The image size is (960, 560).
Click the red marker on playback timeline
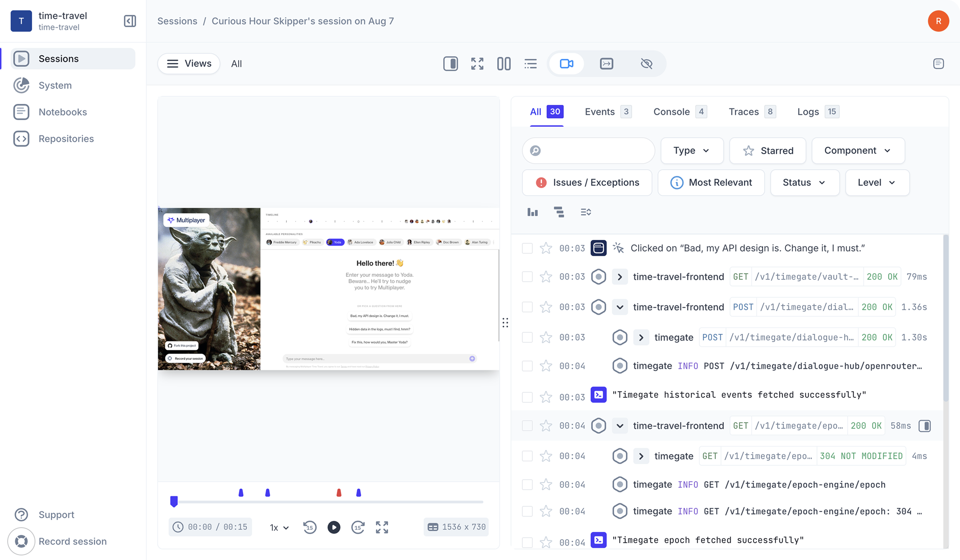[x=339, y=493]
